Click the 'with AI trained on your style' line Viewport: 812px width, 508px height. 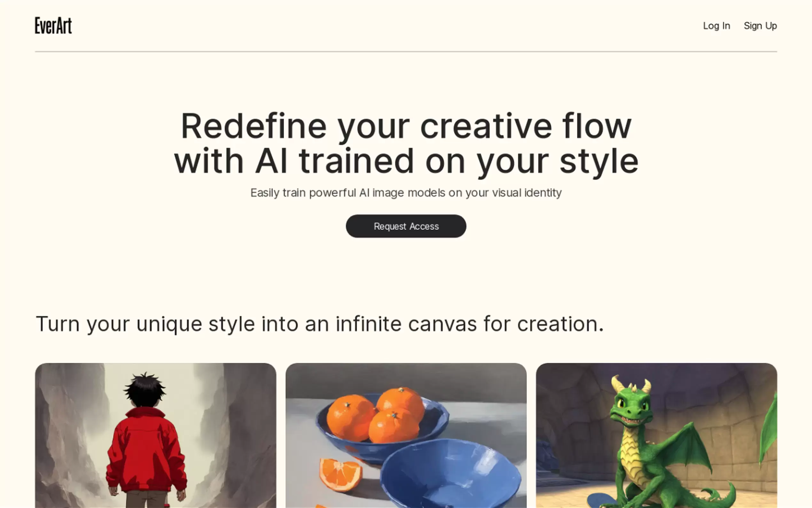406,161
